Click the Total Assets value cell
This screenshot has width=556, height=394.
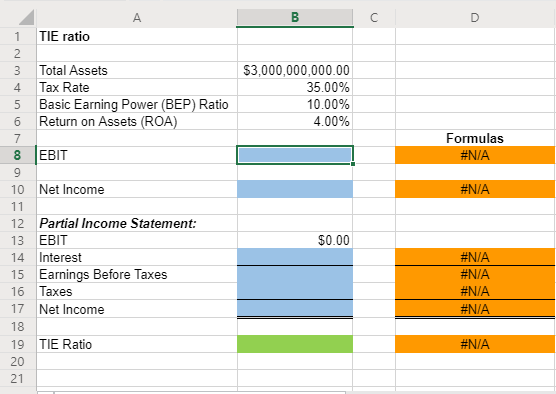tap(295, 70)
